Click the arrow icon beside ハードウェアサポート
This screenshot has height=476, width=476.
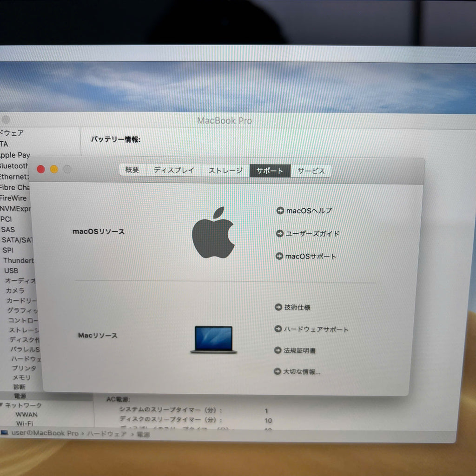(x=278, y=329)
